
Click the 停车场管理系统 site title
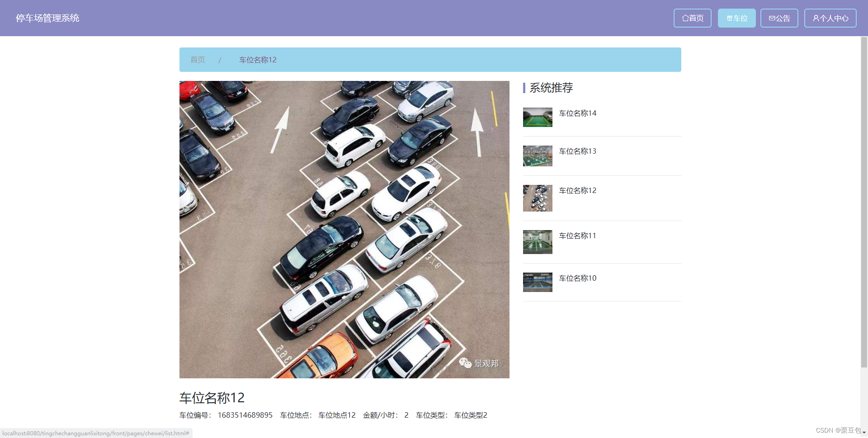coord(47,18)
